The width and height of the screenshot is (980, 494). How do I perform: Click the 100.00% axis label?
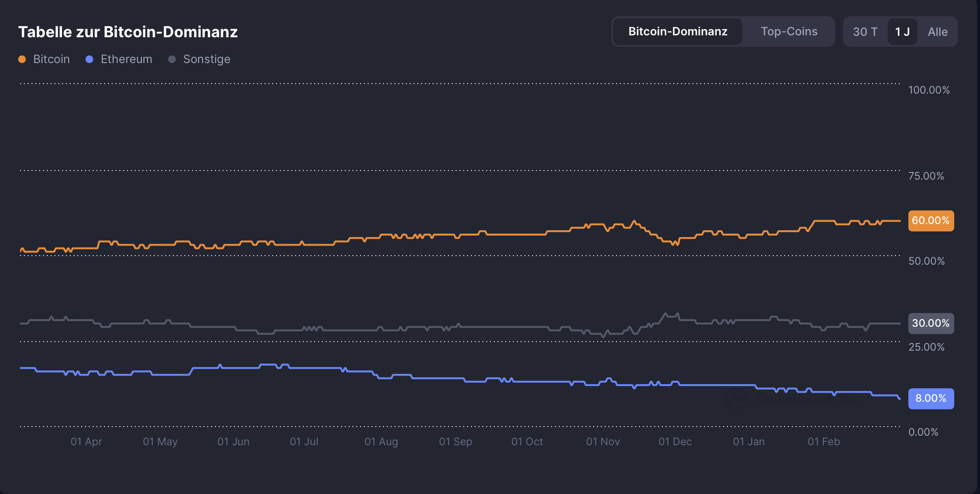[929, 90]
